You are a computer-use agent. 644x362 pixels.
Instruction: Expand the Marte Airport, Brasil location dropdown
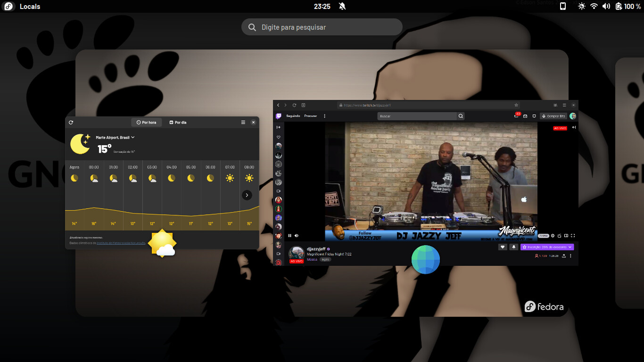point(116,137)
